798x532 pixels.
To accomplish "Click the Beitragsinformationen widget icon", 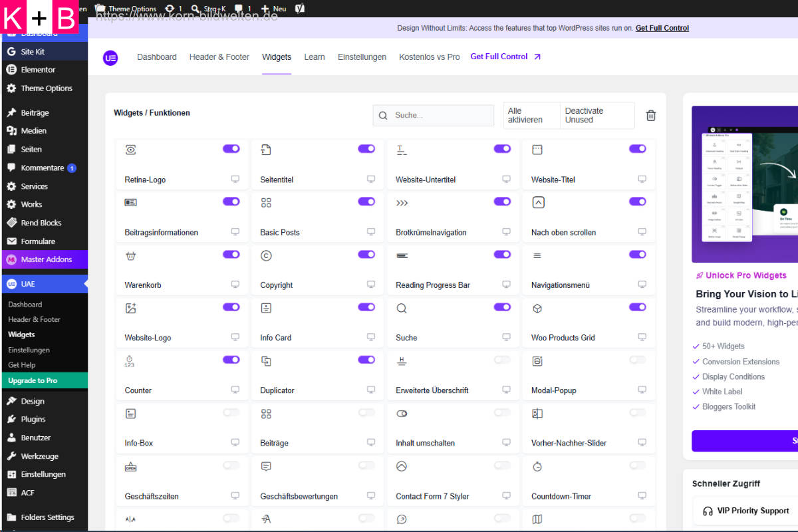I will [130, 202].
